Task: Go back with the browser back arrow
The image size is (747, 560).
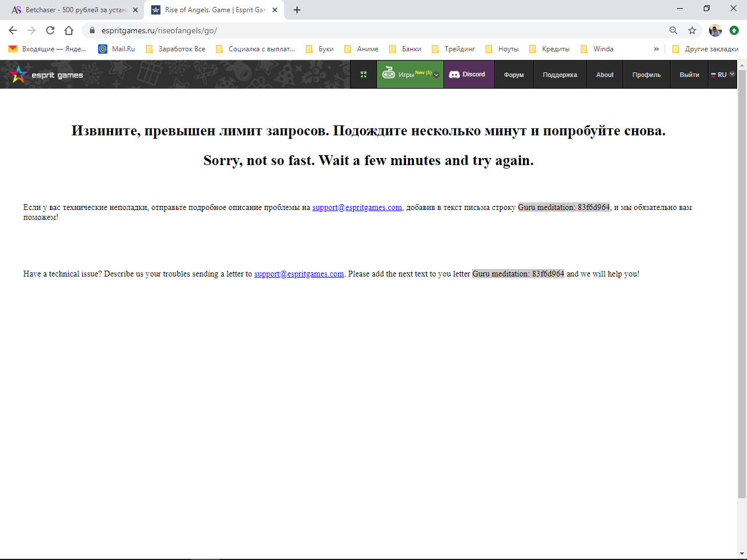Action: coord(13,30)
